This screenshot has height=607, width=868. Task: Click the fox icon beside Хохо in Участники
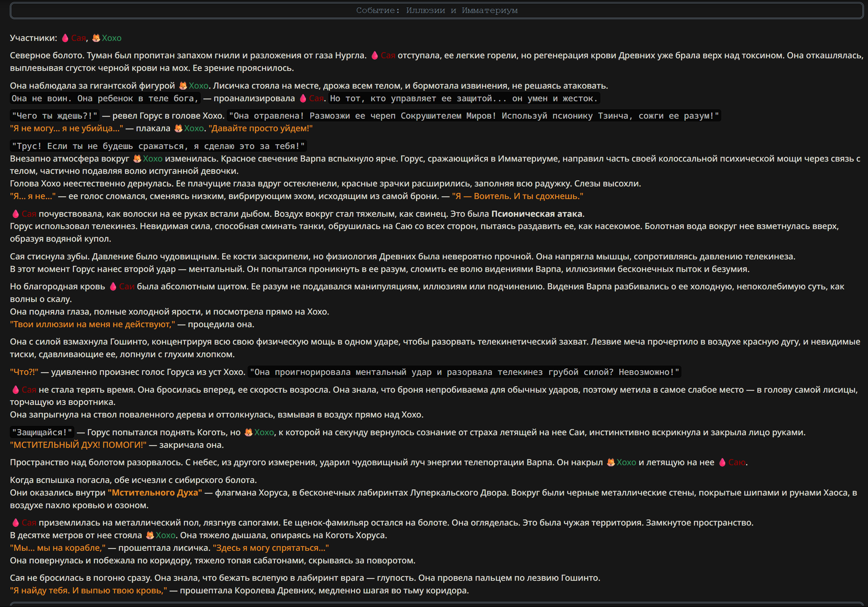[96, 38]
